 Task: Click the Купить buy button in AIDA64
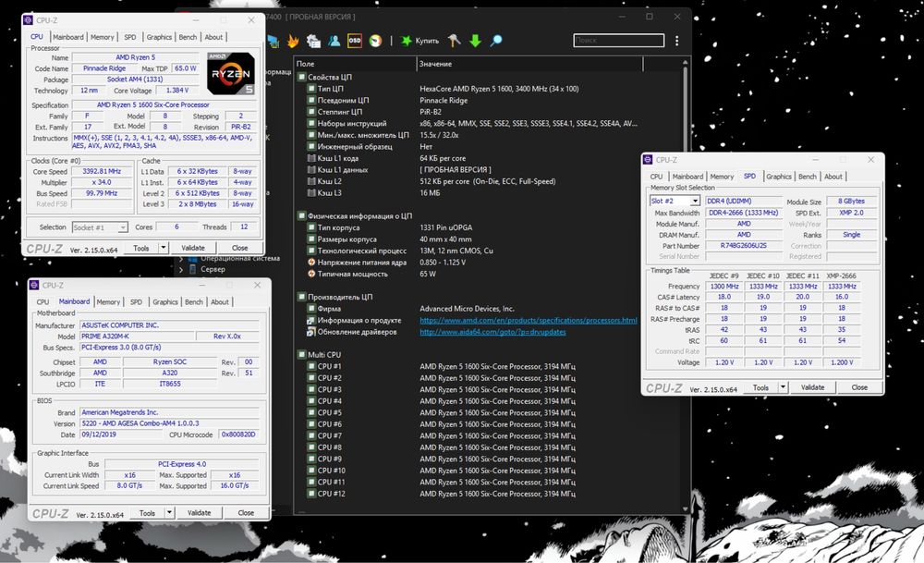point(420,41)
